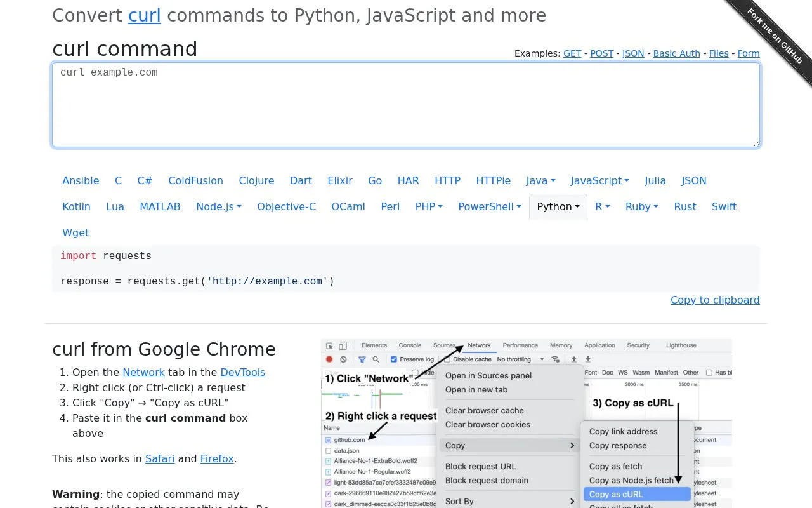Load the Files example

point(719,53)
